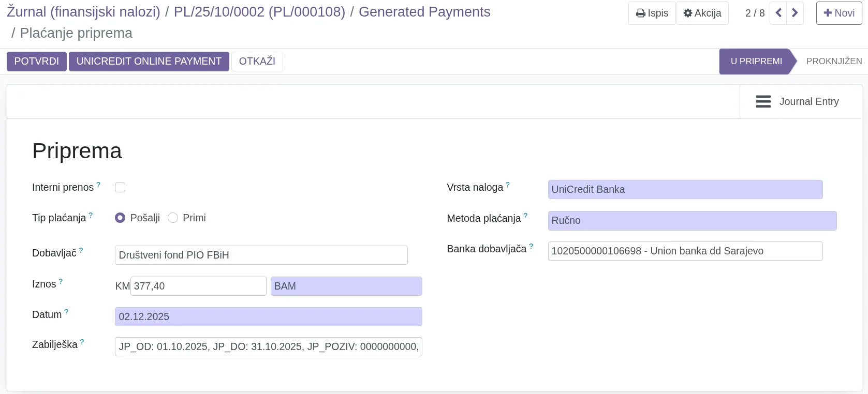Go to the previous record arrow
Viewport: 868px width, 394px height.
point(778,13)
